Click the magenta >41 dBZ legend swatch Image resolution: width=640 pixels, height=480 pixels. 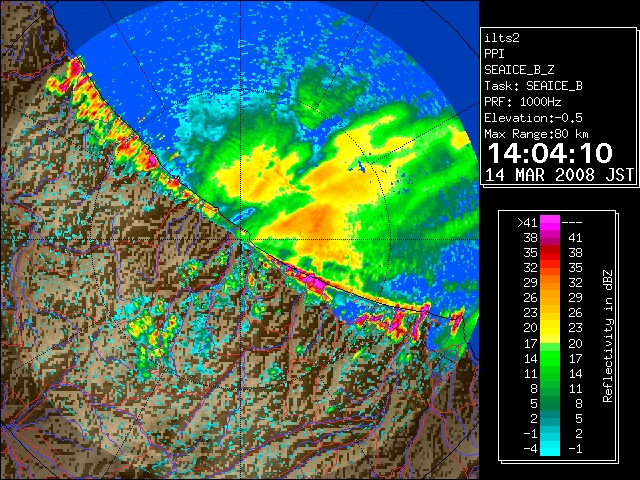550,222
